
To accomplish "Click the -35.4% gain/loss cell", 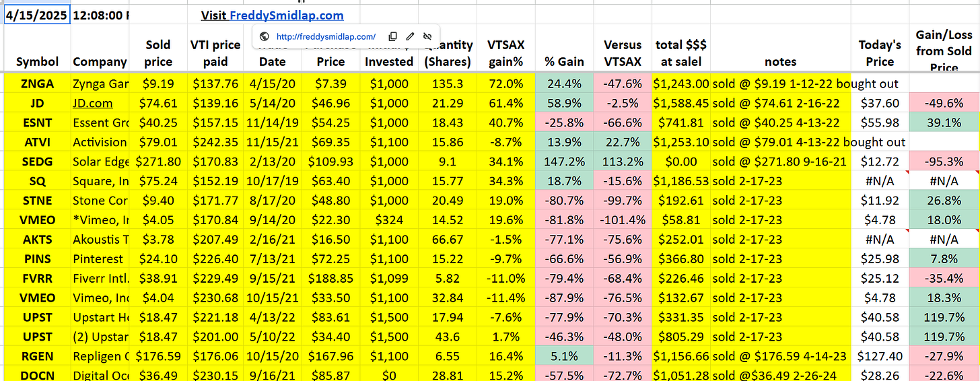I will click(x=944, y=278).
